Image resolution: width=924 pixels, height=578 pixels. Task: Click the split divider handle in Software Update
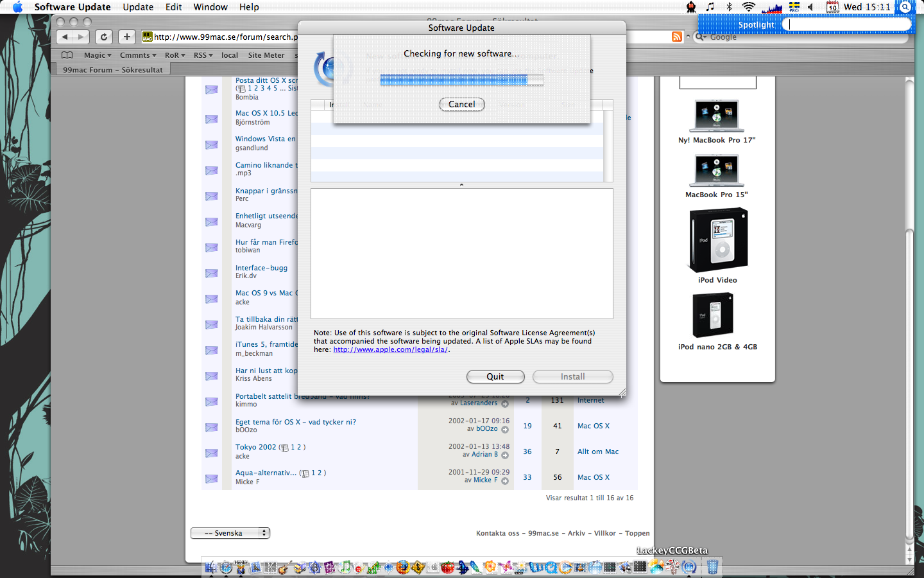461,185
